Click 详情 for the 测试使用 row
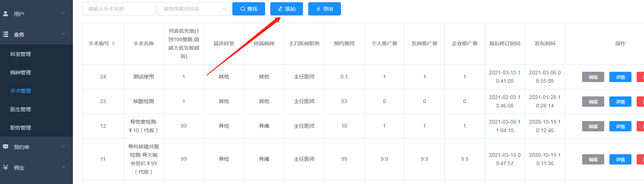 [x=620, y=77]
